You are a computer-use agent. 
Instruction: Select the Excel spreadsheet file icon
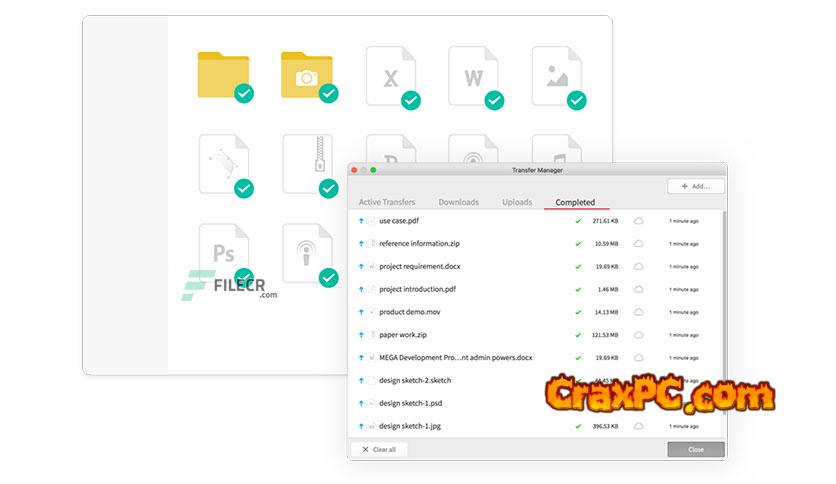pos(391,76)
